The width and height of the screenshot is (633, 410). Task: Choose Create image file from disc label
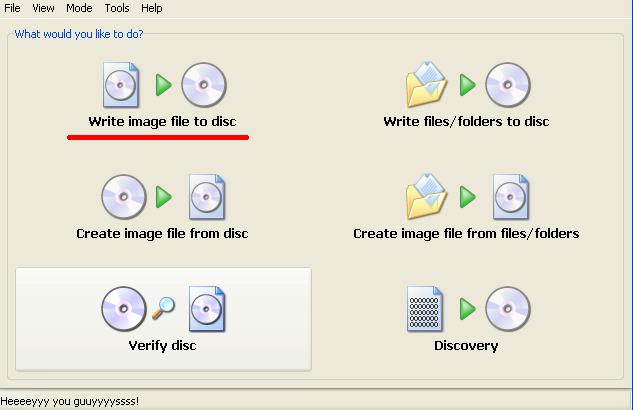coord(162,234)
